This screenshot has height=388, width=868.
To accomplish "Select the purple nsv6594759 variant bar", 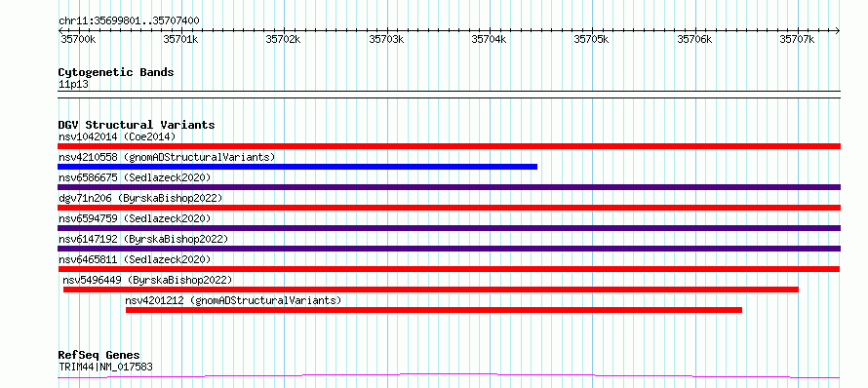I will click(x=449, y=228).
